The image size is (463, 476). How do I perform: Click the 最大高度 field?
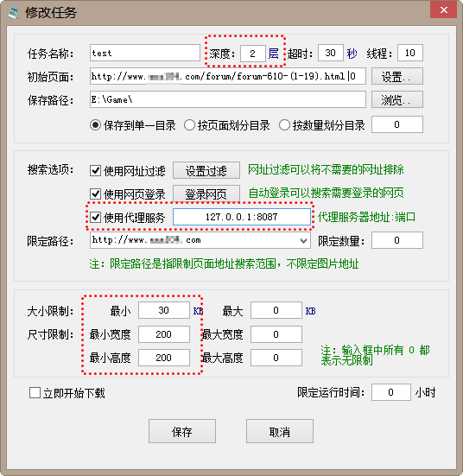[276, 358]
